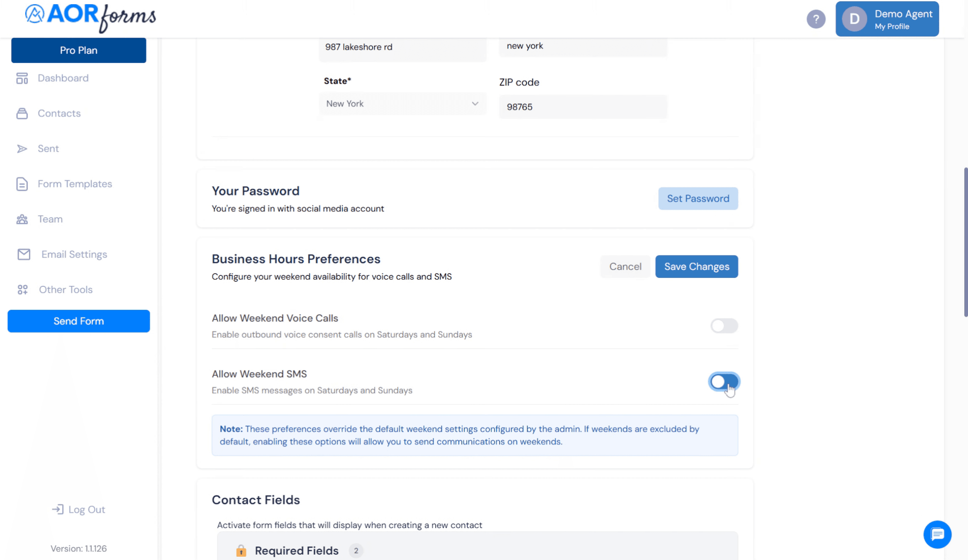968x560 pixels.
Task: Click the Form Templates document icon
Action: (x=22, y=184)
